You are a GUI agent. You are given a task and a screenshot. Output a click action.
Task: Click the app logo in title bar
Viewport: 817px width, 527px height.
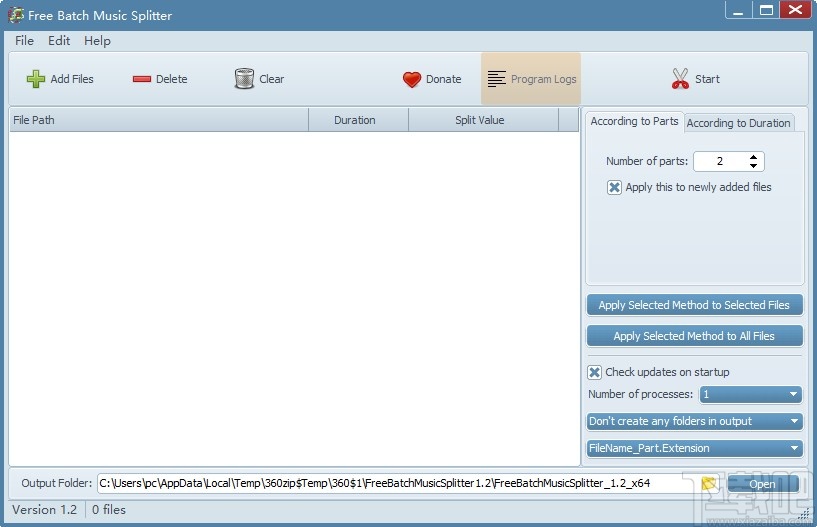click(16, 15)
